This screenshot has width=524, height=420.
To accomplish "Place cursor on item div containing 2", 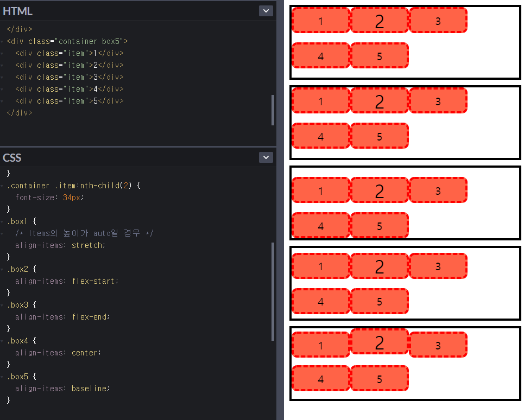I will pos(70,65).
